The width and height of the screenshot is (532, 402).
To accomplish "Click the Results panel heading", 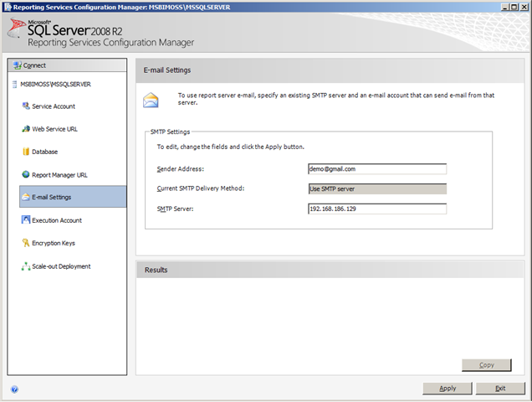I will coord(156,270).
